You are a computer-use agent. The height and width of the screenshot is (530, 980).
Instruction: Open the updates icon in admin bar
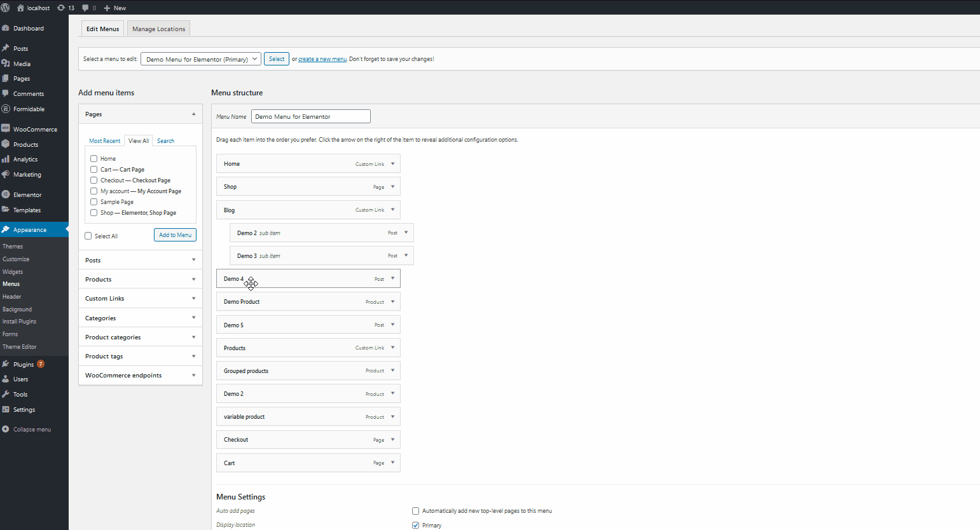tap(61, 8)
